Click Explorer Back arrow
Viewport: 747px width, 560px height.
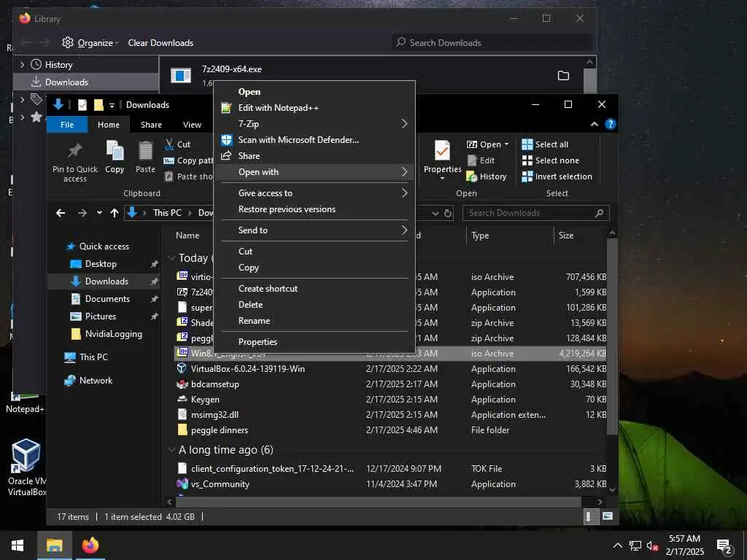pyautogui.click(x=61, y=213)
